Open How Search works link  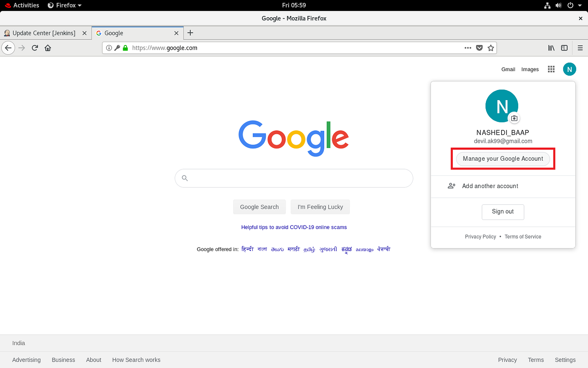point(136,360)
